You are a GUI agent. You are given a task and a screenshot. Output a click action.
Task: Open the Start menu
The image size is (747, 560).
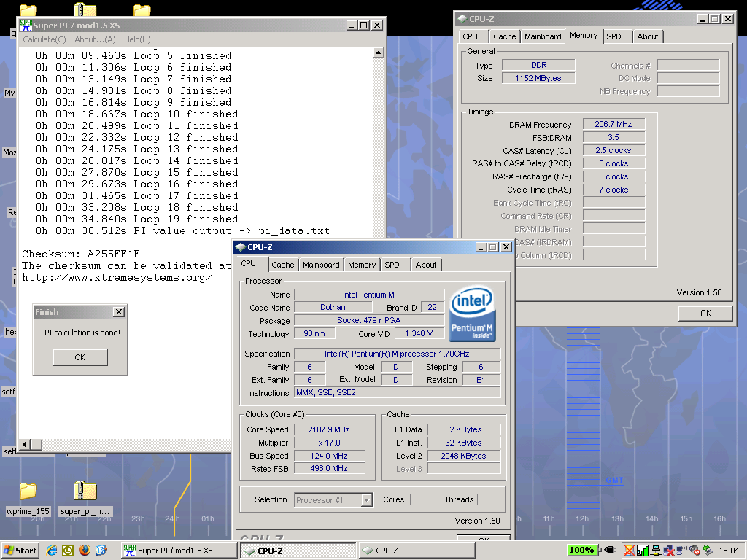click(20, 551)
